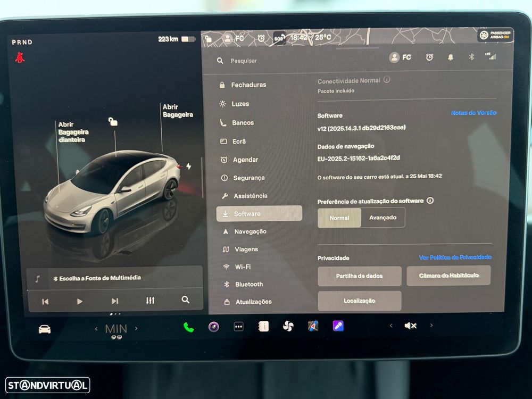Screen dimensions: 532x399
Task: Tap the FC profile in top status bar
Action: [x=234, y=38]
